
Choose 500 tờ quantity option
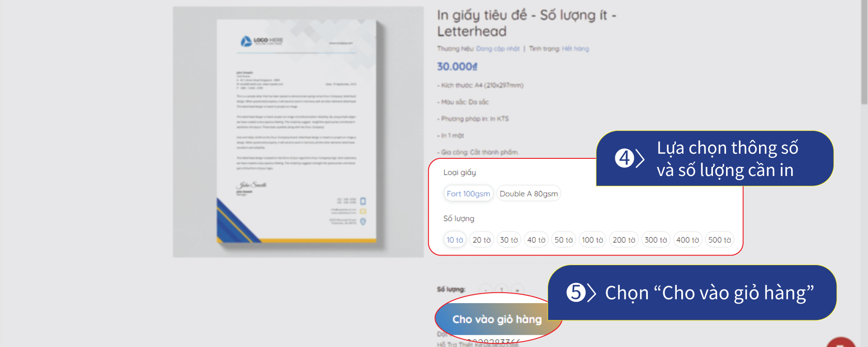[719, 240]
